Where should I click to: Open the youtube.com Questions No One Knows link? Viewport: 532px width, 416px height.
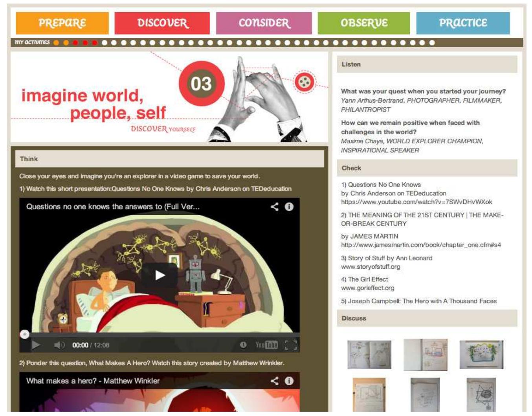click(x=416, y=202)
